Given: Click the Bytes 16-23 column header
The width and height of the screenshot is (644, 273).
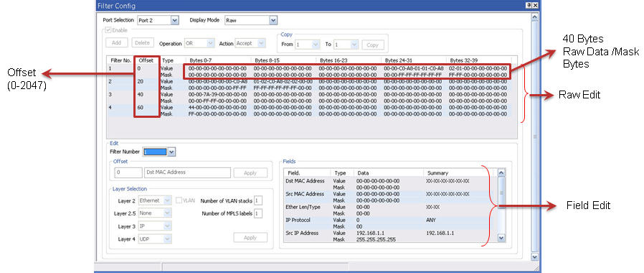Looking at the screenshot, I should point(349,60).
